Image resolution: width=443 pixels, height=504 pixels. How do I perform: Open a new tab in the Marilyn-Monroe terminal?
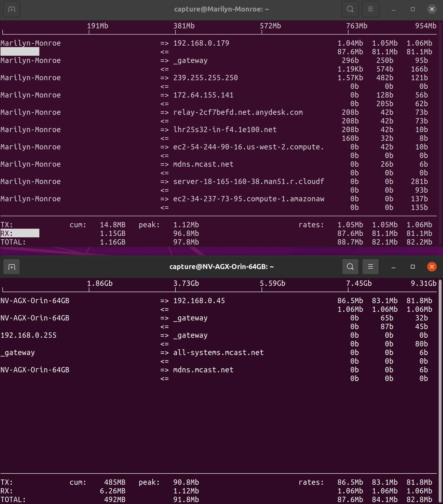point(11,9)
